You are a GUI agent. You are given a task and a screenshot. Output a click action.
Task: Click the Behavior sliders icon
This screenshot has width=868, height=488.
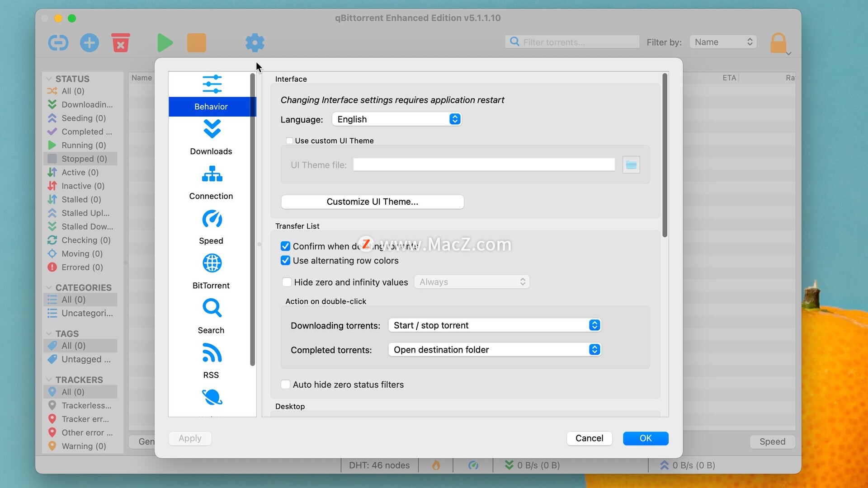[212, 84]
